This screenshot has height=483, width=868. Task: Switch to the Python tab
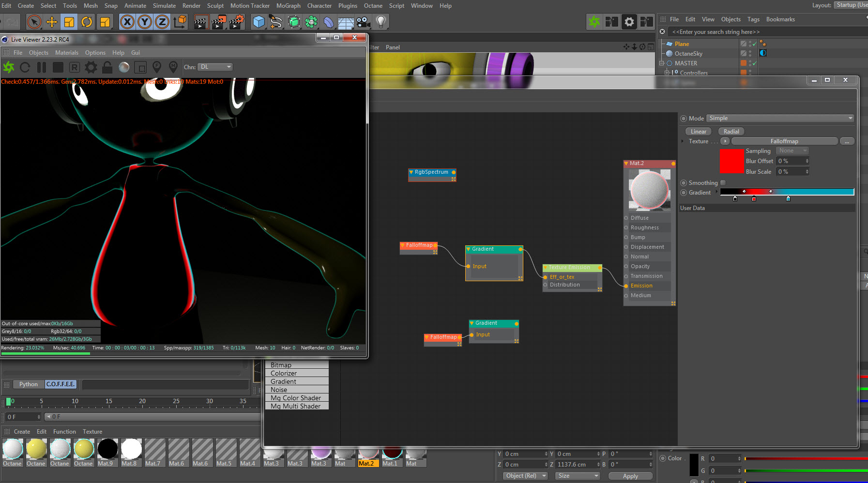coord(29,384)
